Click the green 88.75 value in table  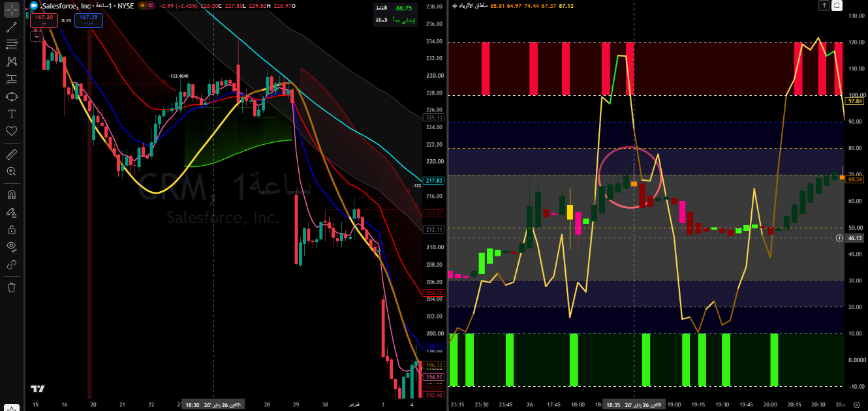coord(404,8)
